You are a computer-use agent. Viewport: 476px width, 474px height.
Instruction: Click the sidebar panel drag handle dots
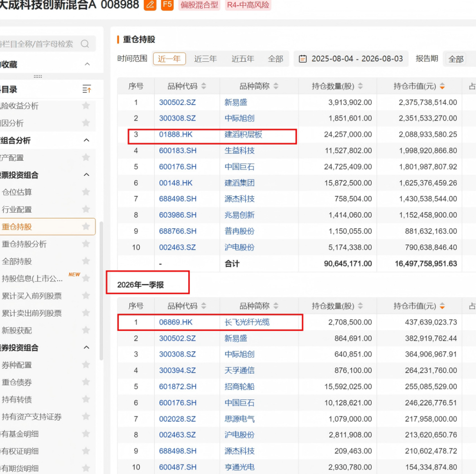[38, 76]
